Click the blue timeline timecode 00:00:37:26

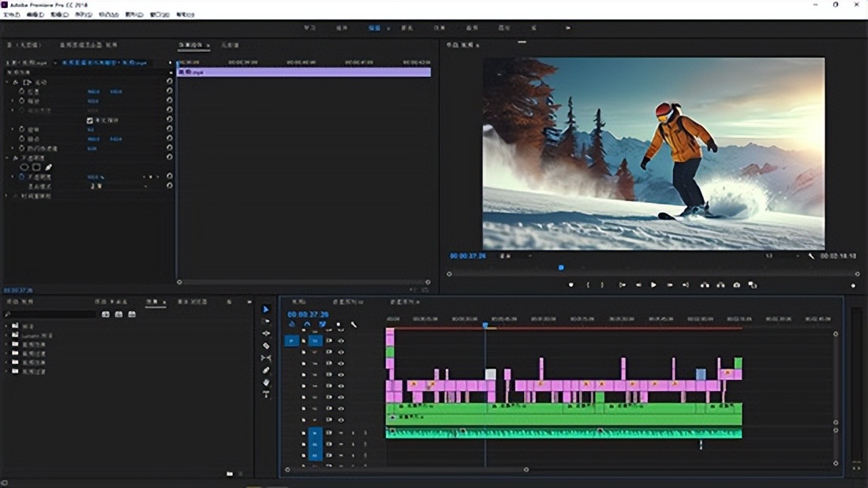[x=308, y=314]
